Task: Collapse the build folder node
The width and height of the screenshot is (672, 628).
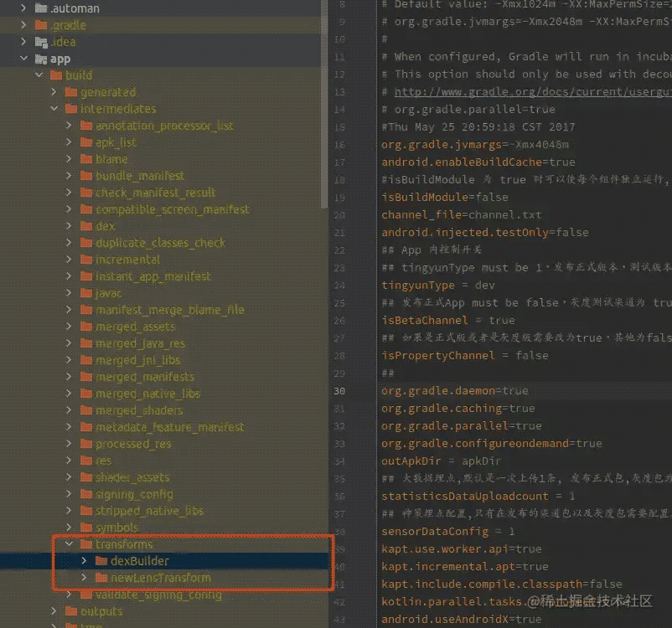Action: pyautogui.click(x=39, y=75)
